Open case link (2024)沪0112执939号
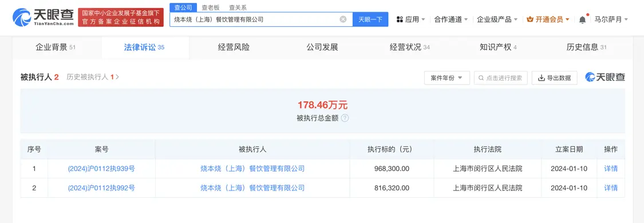The width and height of the screenshot is (644, 223). [x=101, y=169]
